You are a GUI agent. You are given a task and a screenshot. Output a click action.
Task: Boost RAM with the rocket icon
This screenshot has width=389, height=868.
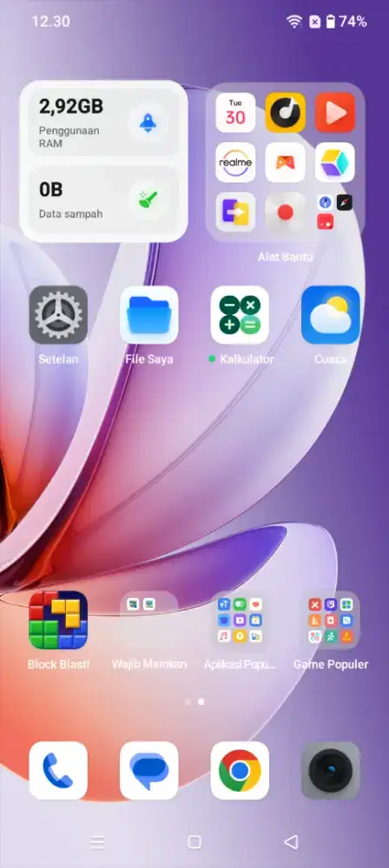pyautogui.click(x=148, y=122)
